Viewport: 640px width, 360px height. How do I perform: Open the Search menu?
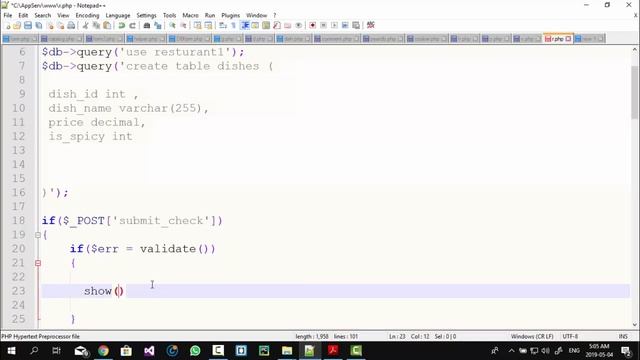(x=43, y=16)
